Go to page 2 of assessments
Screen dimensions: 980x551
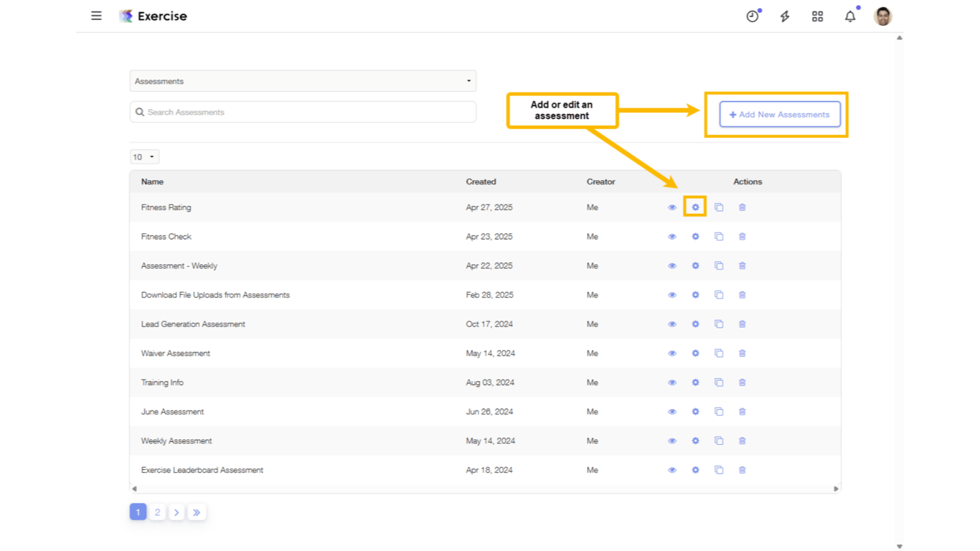[x=157, y=512]
